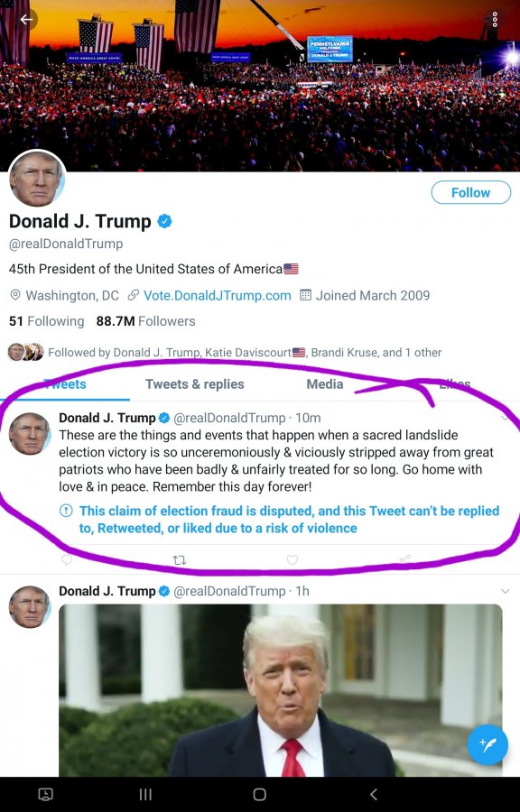Expand the video tweet's dropdown caret
Image resolution: width=520 pixels, height=812 pixels.
505,591
